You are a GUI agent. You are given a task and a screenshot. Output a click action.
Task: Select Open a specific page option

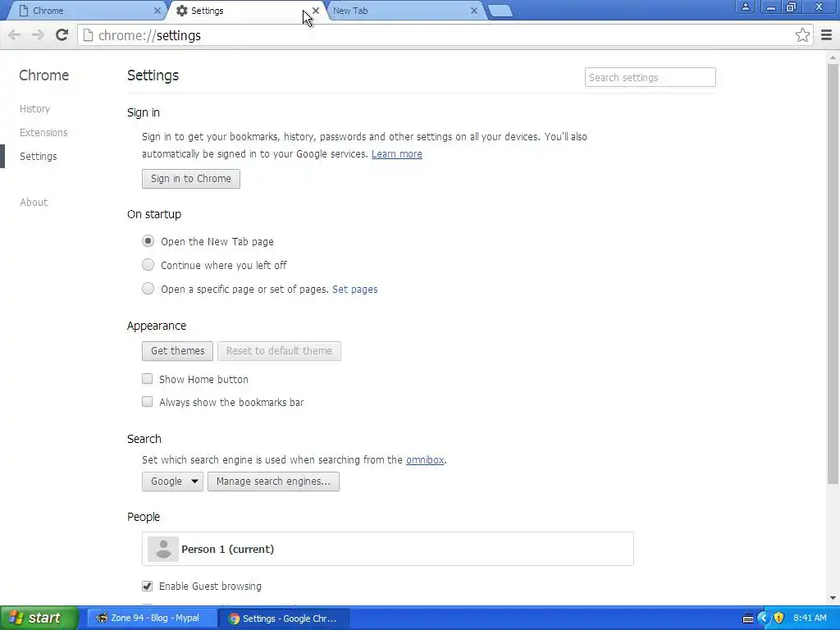(x=148, y=289)
